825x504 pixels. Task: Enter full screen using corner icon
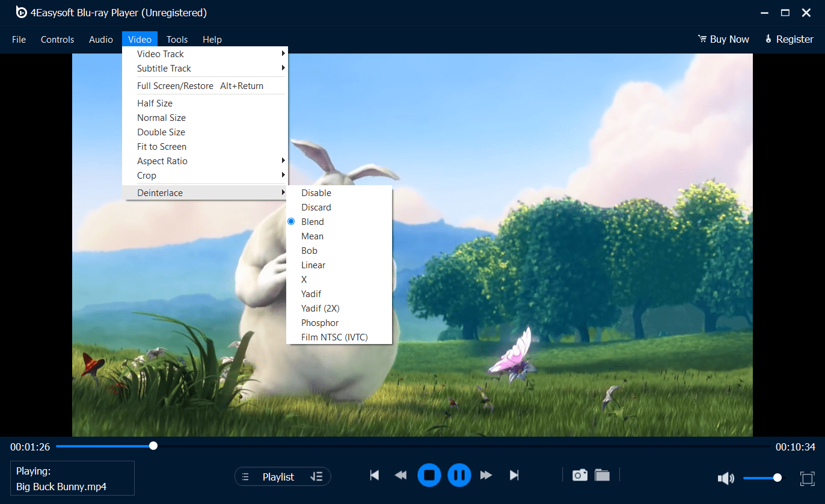coord(807,478)
